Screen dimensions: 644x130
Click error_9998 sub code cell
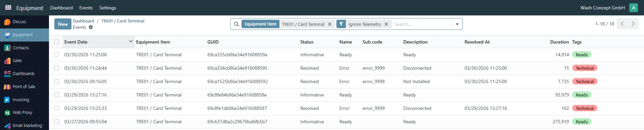pyautogui.click(x=374, y=81)
